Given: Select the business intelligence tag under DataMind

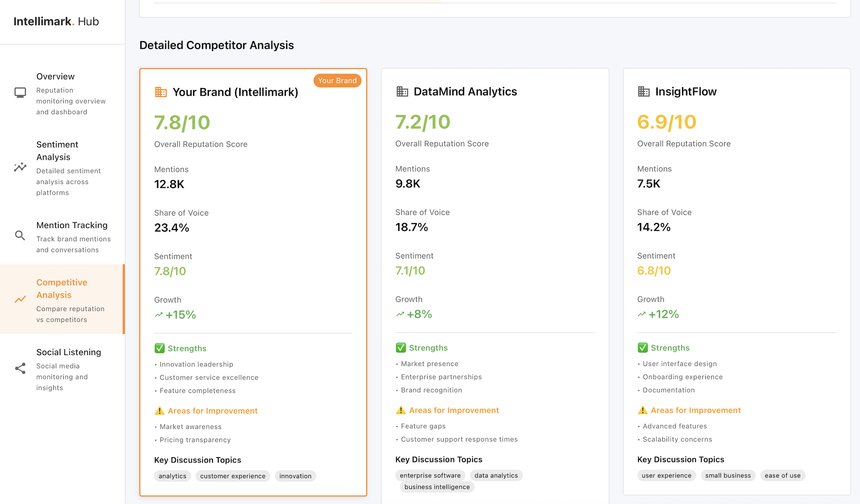Looking at the screenshot, I should click(x=436, y=487).
